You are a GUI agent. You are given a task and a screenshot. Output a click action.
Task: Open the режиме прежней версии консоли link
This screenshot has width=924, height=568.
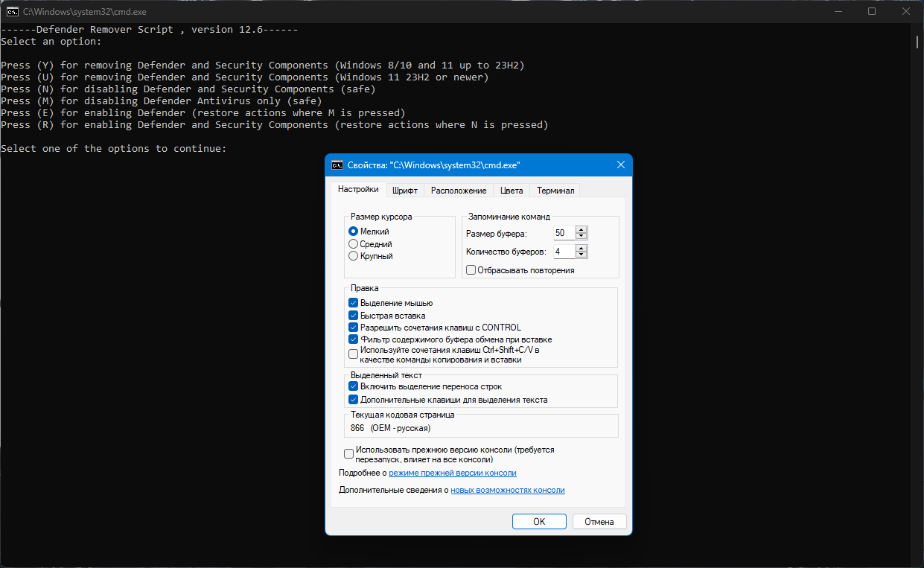click(453, 473)
